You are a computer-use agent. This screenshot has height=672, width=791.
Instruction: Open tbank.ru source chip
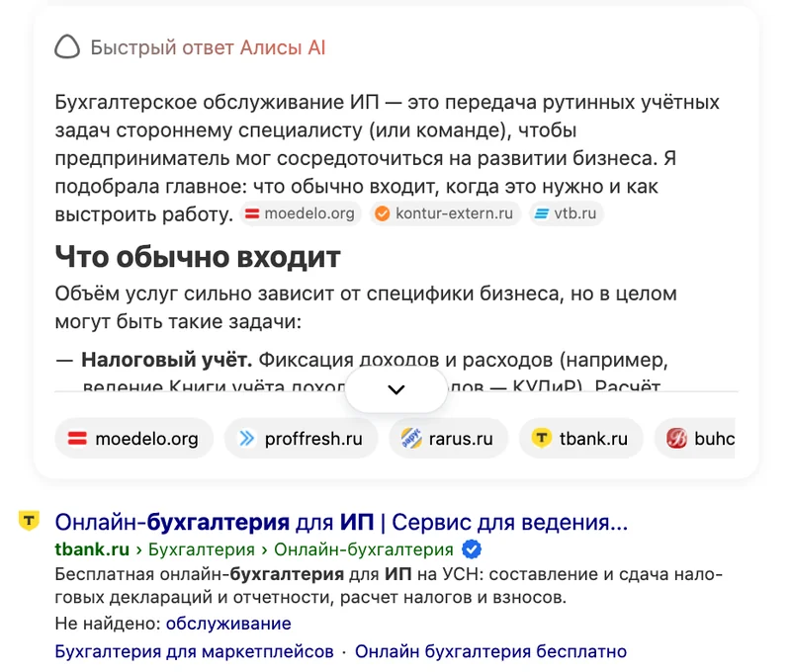click(580, 439)
